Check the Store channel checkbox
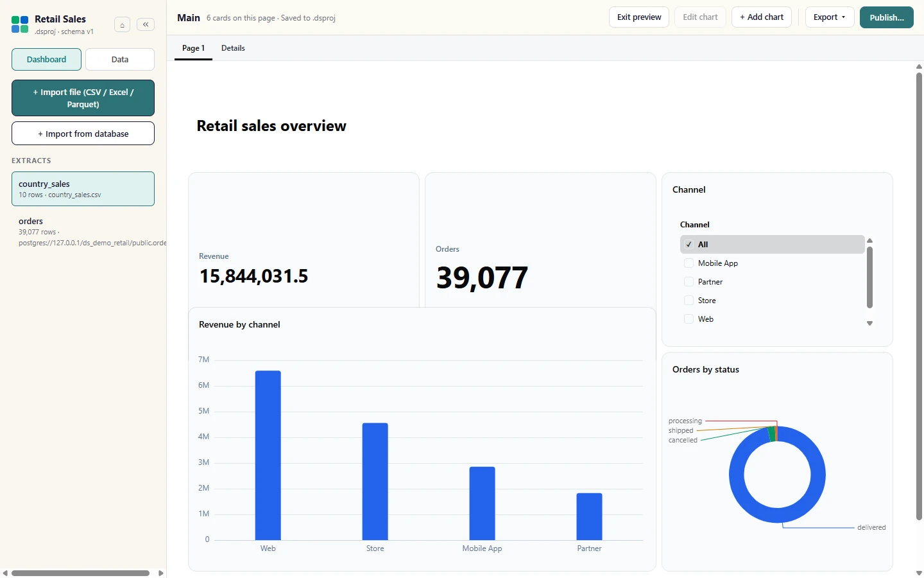This screenshot has width=924, height=578. (689, 301)
